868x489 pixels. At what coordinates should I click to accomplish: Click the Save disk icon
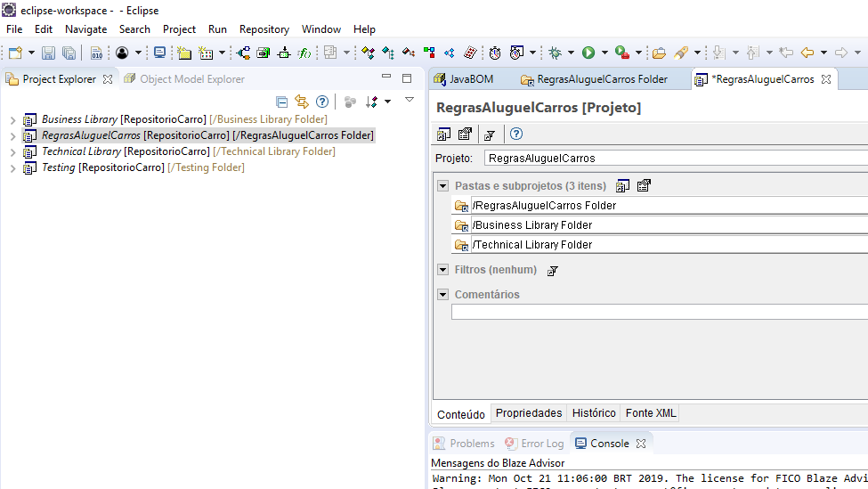coord(48,53)
